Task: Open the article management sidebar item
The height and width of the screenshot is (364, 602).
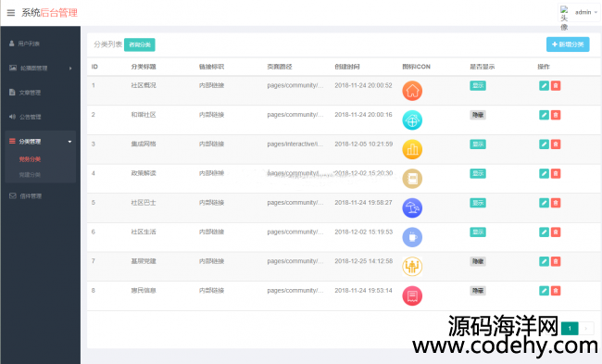Action: point(41,93)
